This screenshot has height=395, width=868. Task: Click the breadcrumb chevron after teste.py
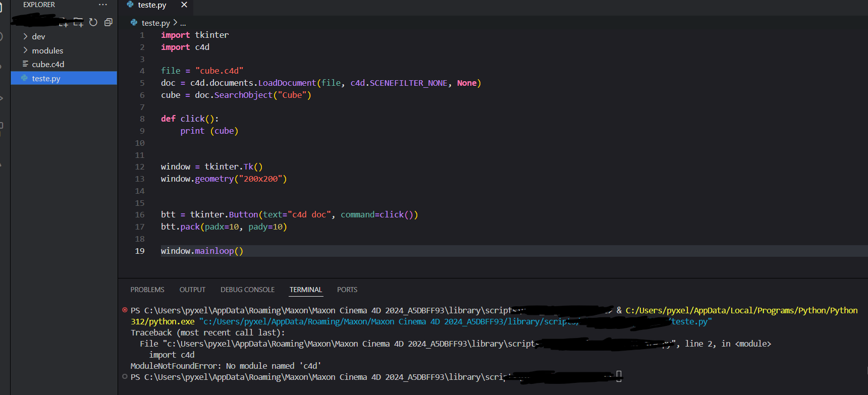[175, 23]
